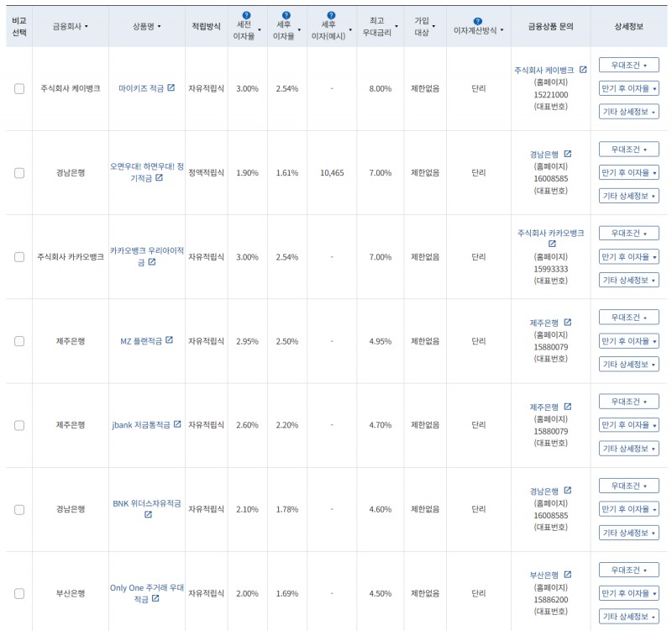This screenshot has width=672, height=631.
Task: Expand 만기 후 이자율 for 마이키즈 적금 row
Action: point(628,89)
